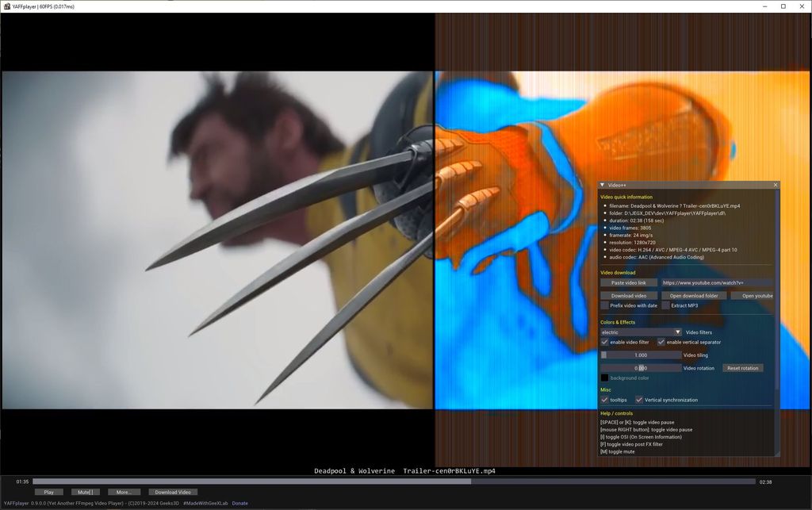The width and height of the screenshot is (812, 510).
Task: Click the 01:35 elapsed time label
Action: click(22, 482)
